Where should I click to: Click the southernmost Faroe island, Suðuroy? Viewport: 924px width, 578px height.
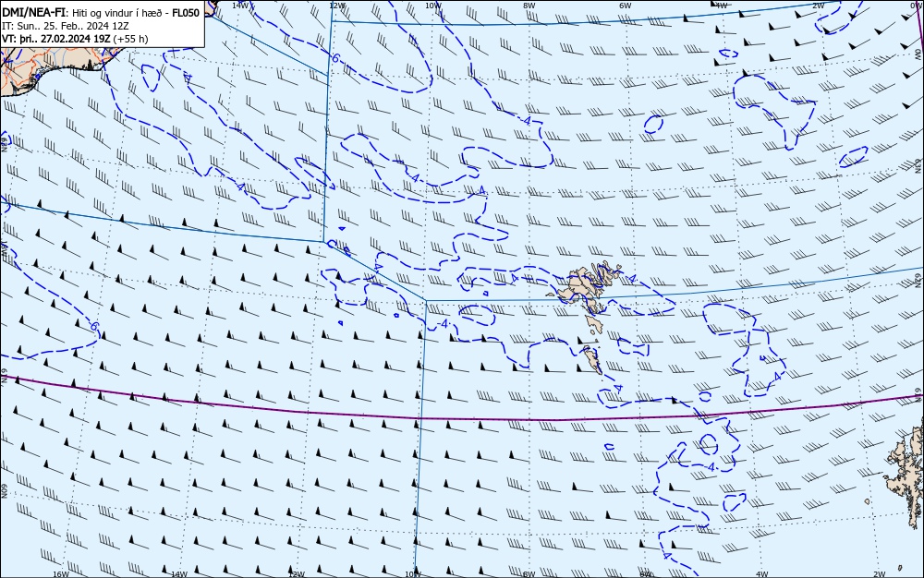tap(592, 359)
